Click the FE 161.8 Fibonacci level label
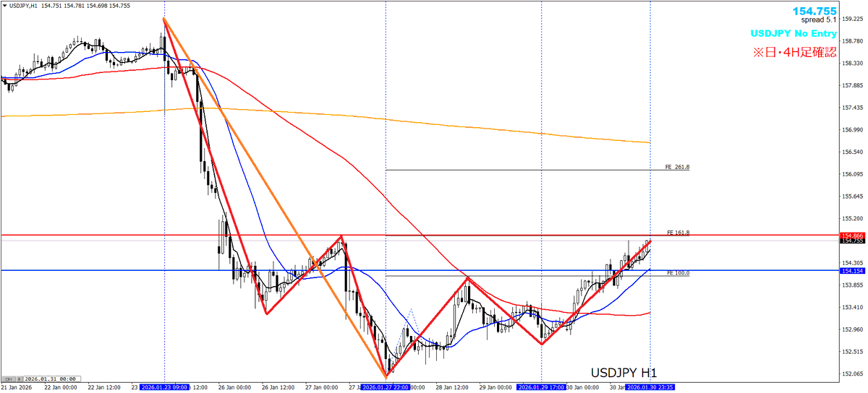This screenshot has height=393, width=868. point(677,233)
